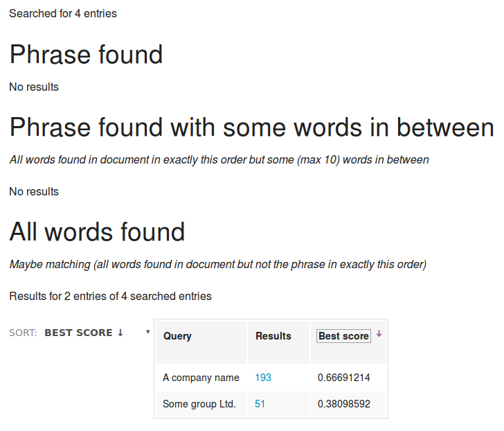Click the 'All words found' heading
504x431 pixels.
(97, 231)
